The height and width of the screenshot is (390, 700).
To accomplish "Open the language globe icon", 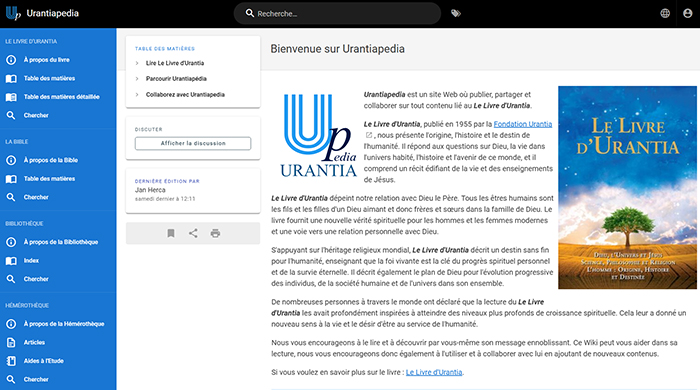I will 665,13.
